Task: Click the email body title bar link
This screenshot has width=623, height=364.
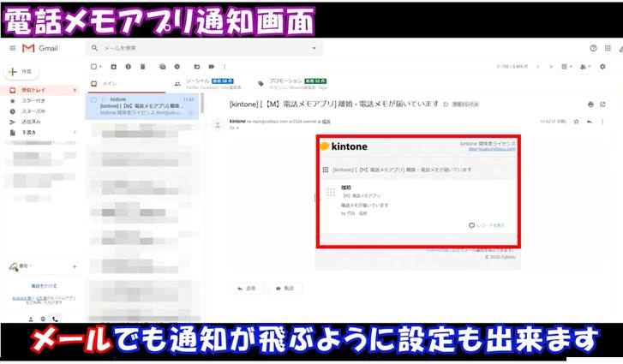Action: pyautogui.click(x=402, y=170)
